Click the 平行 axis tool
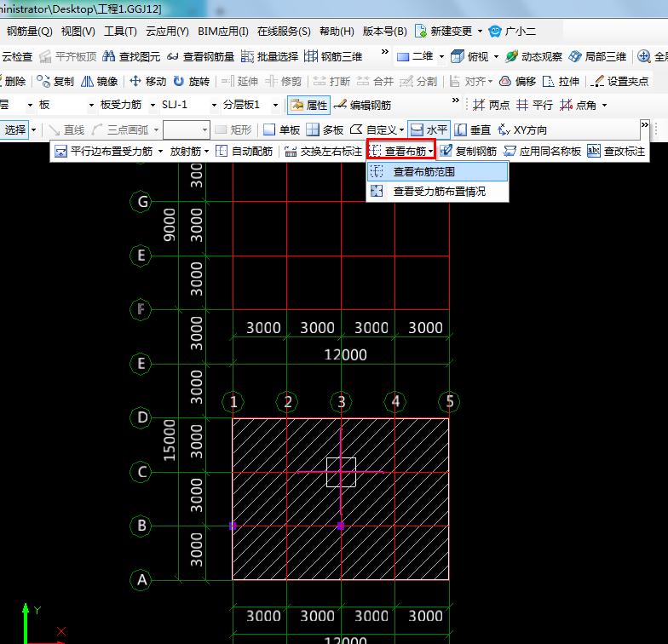This screenshot has width=668, height=644. coord(534,105)
